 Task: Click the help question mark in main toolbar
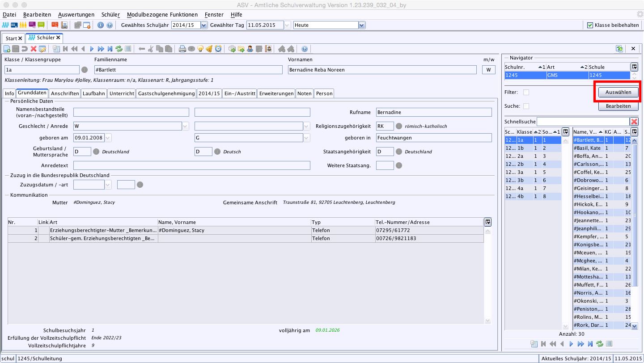point(109,25)
